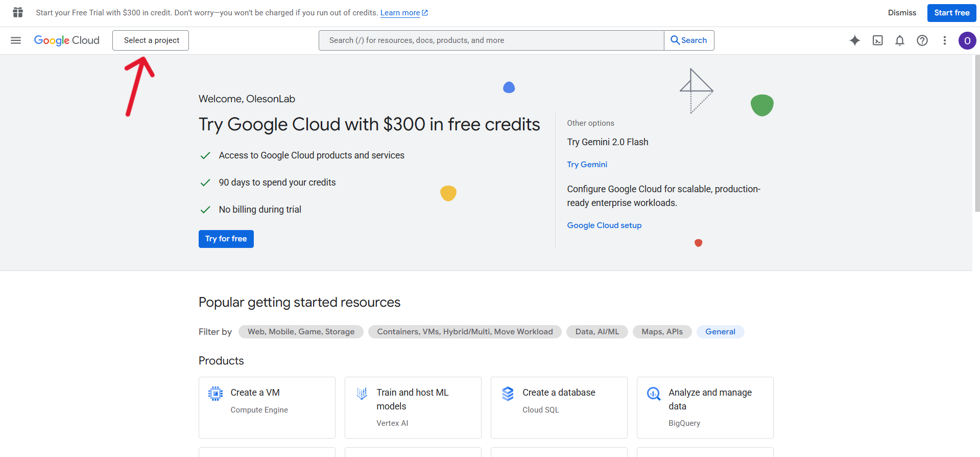
Task: Open the help question mark icon
Action: [x=922, y=40]
